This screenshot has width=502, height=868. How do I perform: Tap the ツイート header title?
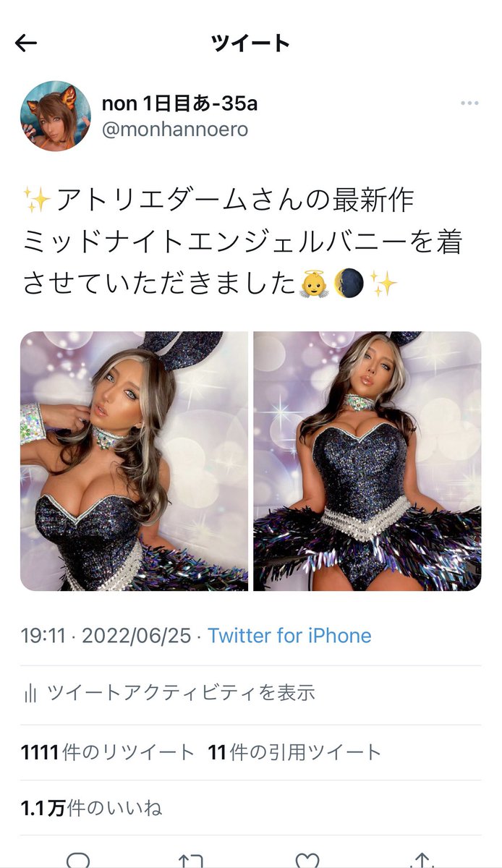click(x=250, y=43)
